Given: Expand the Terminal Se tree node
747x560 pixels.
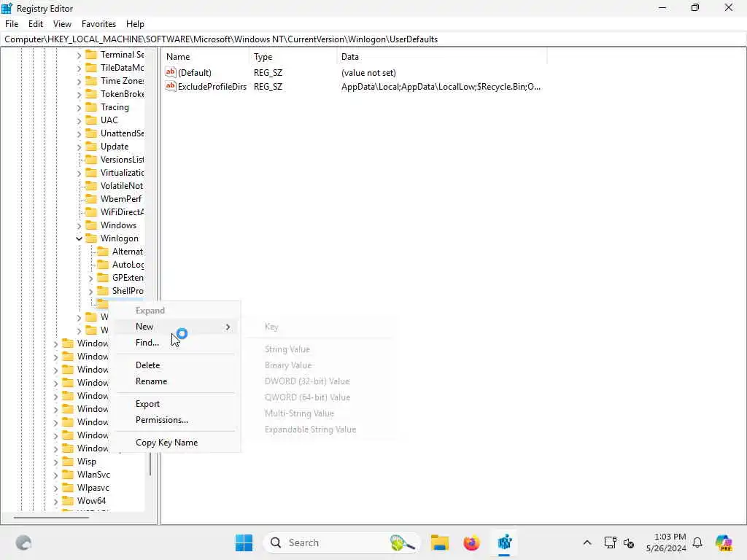Looking at the screenshot, I should click(x=79, y=55).
